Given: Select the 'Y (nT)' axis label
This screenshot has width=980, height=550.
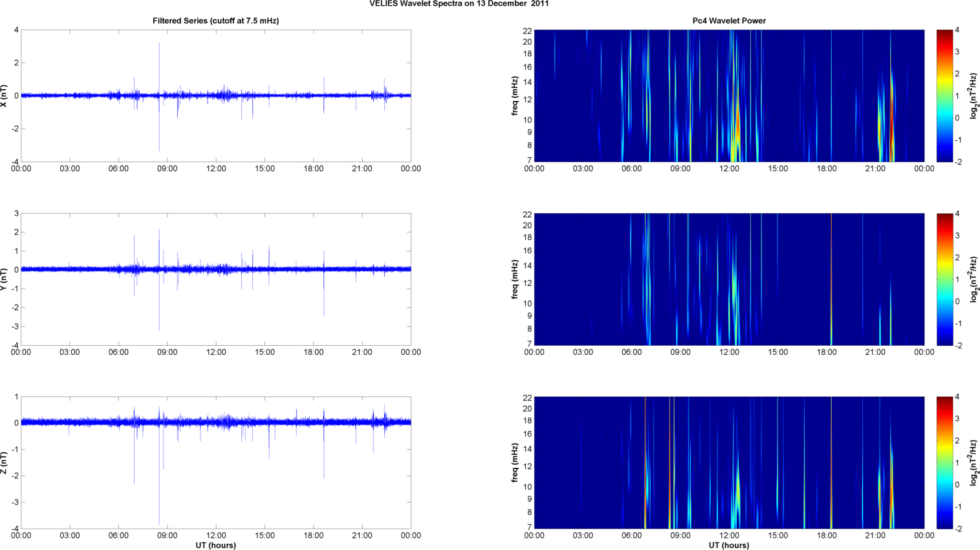Looking at the screenshot, I should [5, 279].
